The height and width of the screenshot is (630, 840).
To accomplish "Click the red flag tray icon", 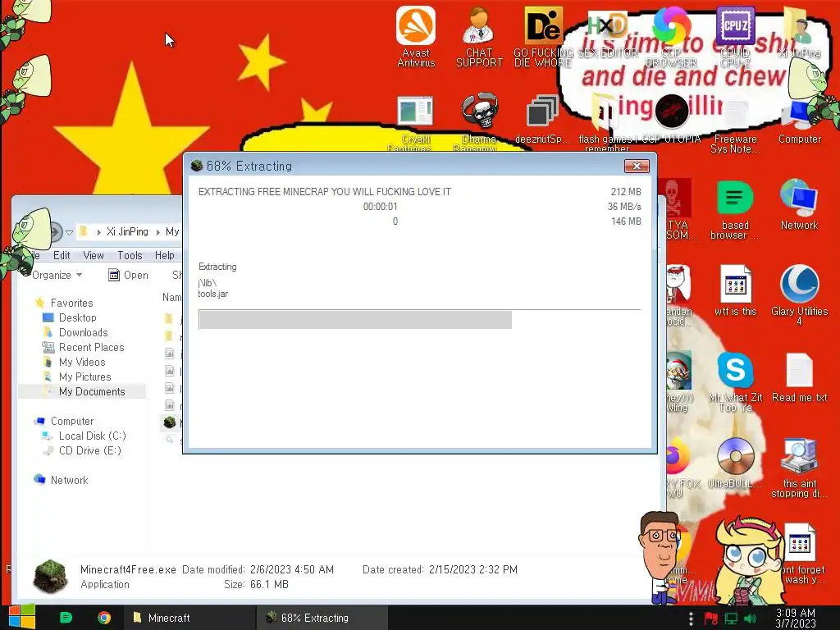I will [710, 619].
